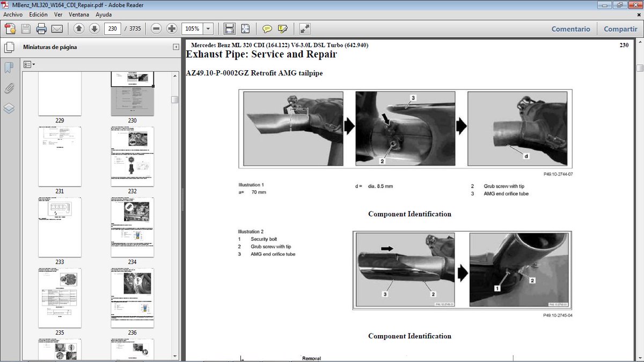Add a sticky note comment
The height and width of the screenshot is (362, 644).
(x=267, y=29)
